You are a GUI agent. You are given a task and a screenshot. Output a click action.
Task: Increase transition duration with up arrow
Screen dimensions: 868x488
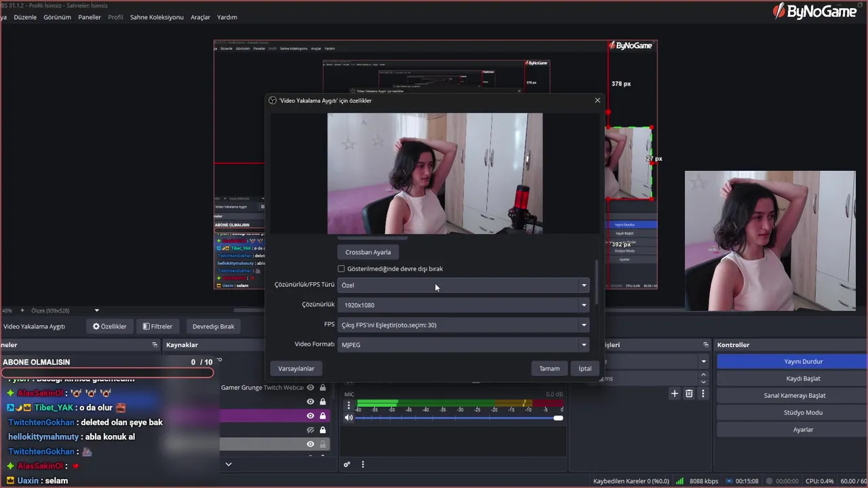coord(703,375)
